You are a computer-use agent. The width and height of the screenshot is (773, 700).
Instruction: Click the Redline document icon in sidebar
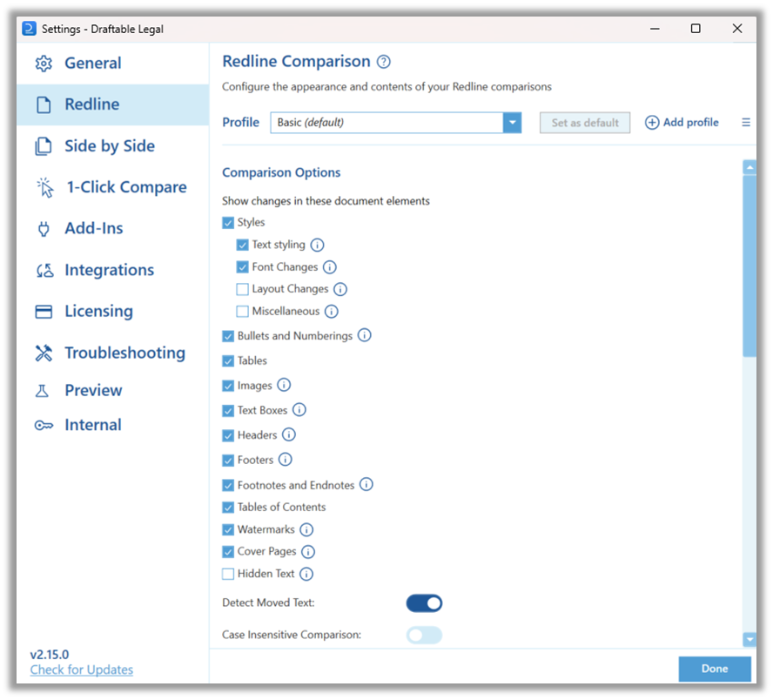44,104
